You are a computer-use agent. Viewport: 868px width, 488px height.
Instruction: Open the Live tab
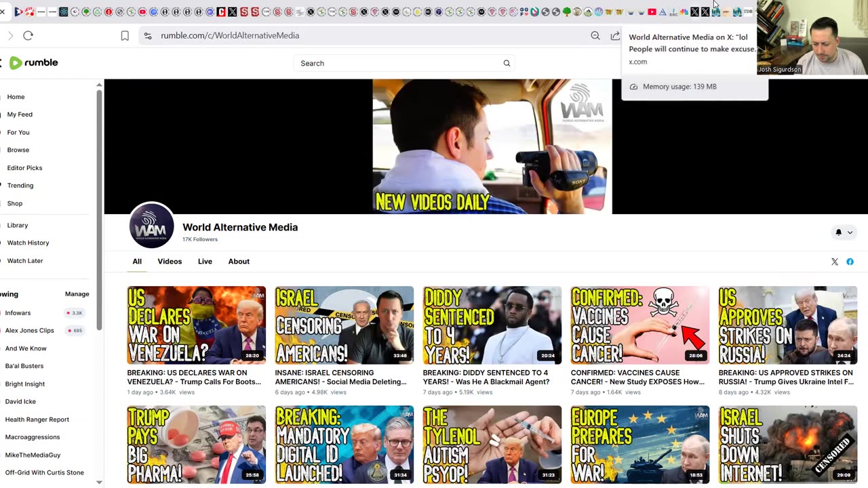point(205,262)
